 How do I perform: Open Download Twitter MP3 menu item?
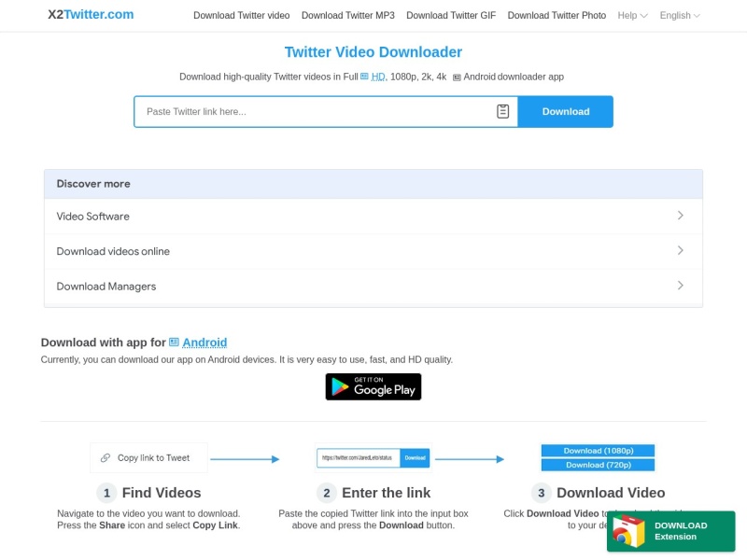tap(347, 15)
